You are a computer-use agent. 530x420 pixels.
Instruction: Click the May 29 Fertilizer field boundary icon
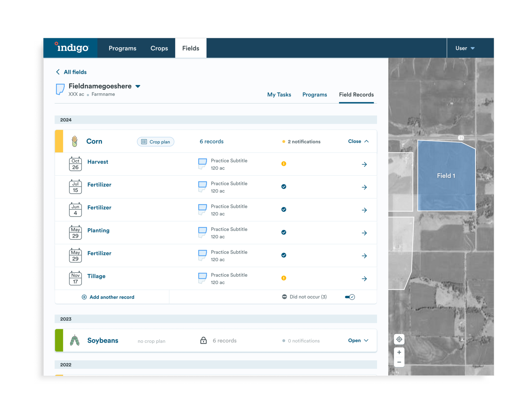(x=202, y=255)
